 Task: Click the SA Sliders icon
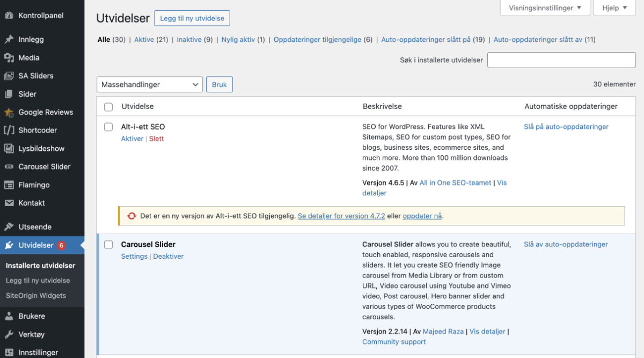click(9, 76)
